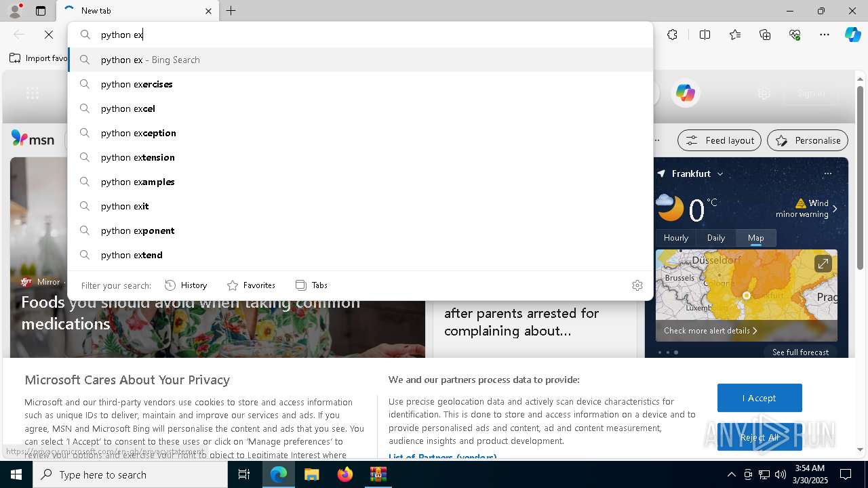
Task: Click the taskbar clock 3:54 AM
Action: pos(810,474)
